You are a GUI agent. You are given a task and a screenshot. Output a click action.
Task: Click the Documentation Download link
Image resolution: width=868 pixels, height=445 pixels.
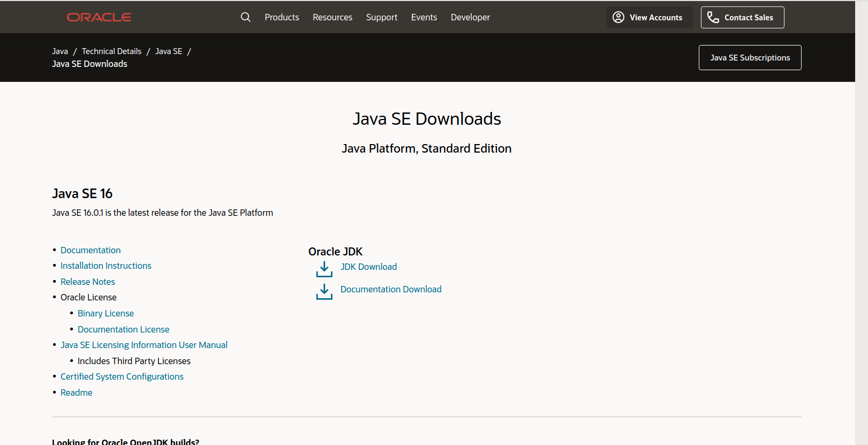[391, 289]
